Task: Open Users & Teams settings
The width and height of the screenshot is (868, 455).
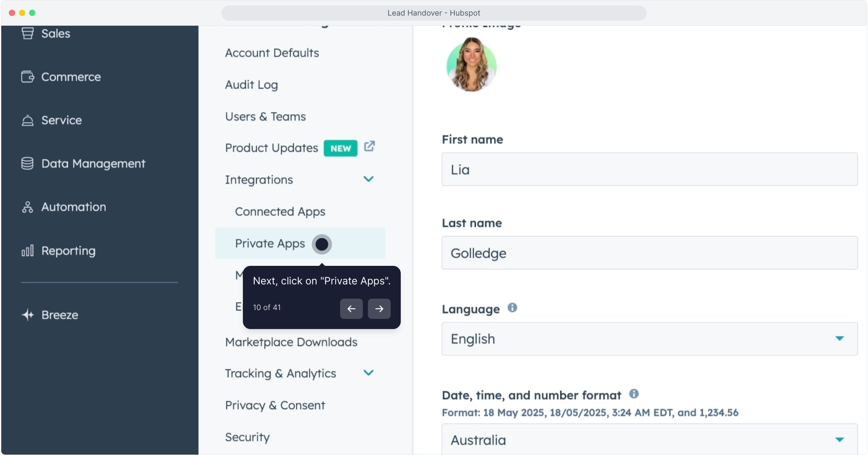Action: [x=265, y=117]
